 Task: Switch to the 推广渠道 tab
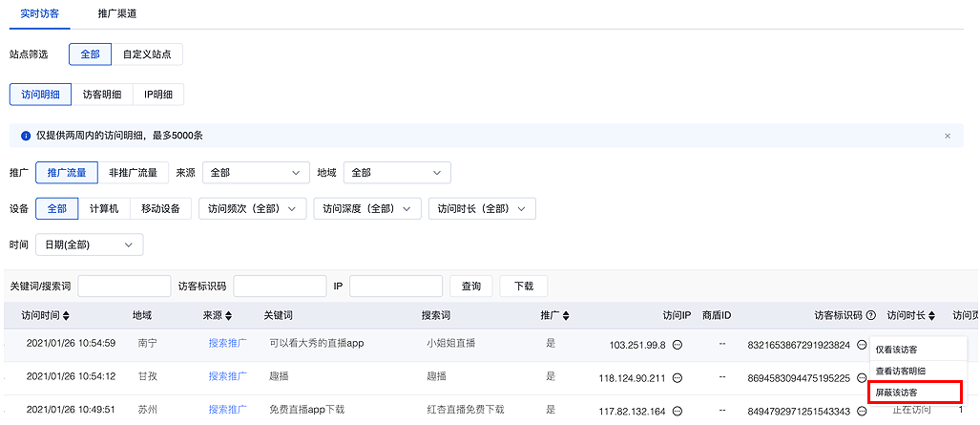click(116, 14)
